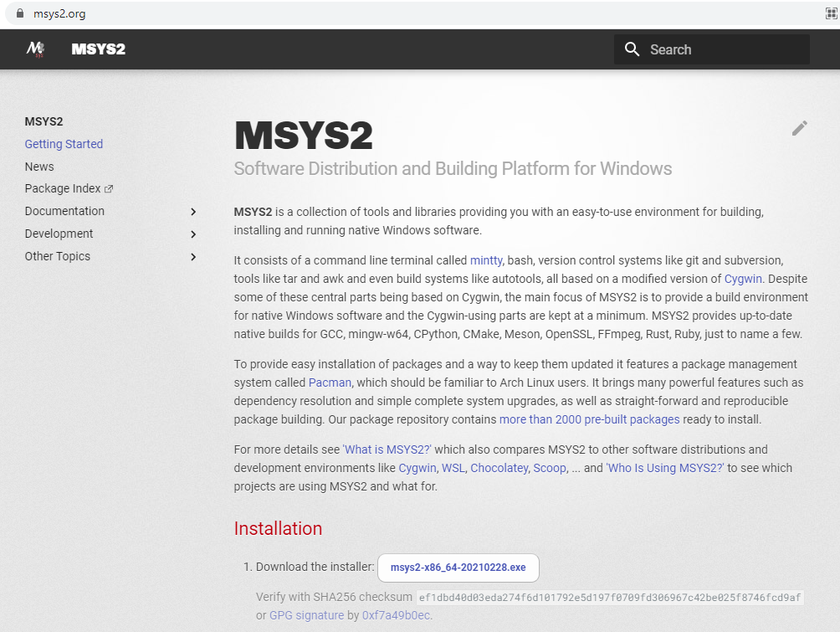
Task: Download msys2-x86_64-20210228.exe installer
Action: 458,568
